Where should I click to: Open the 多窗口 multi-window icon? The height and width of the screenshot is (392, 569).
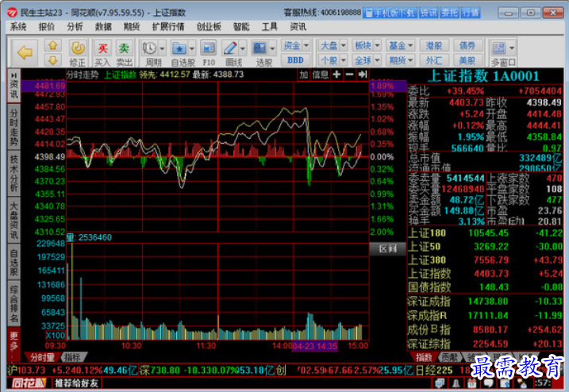499,48
